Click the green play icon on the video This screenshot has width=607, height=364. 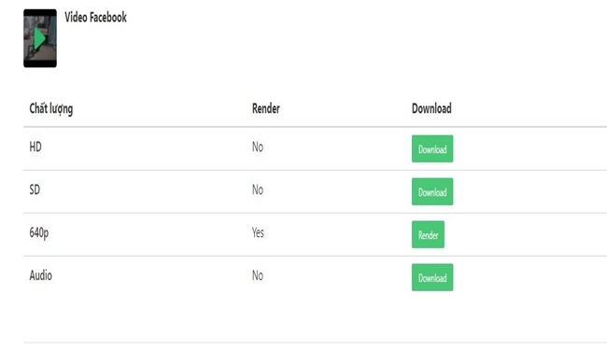click(x=39, y=38)
